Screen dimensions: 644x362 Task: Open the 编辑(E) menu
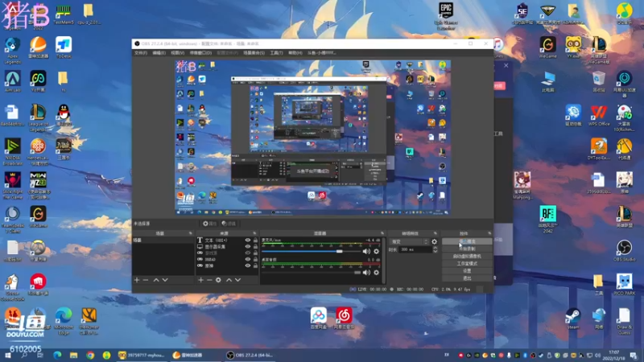159,53
